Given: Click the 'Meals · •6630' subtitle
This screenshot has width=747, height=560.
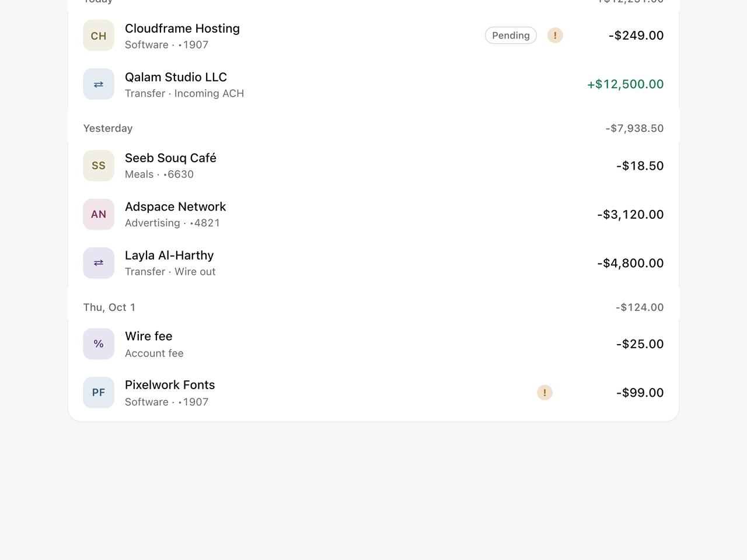Looking at the screenshot, I should 159,174.
